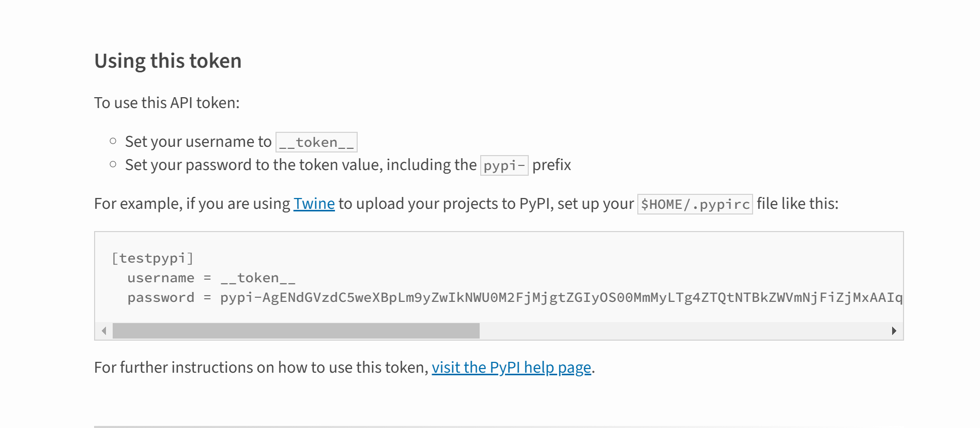Click the username = __token__ line
980x428 pixels.
point(211,278)
